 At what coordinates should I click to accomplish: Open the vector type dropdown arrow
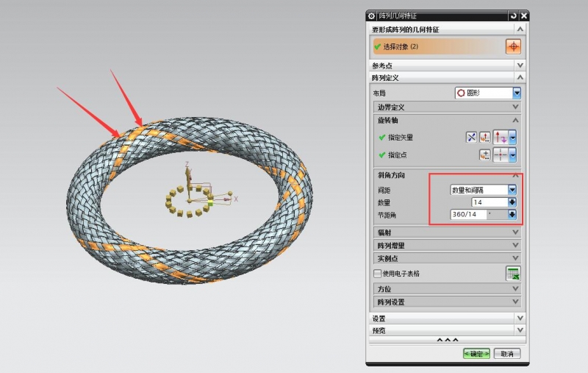tap(512, 137)
